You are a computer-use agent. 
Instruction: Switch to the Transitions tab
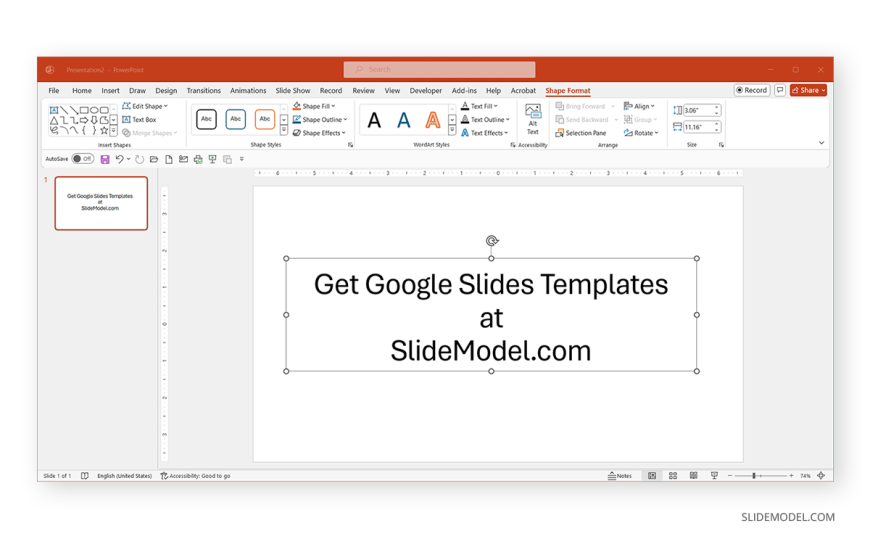click(204, 90)
